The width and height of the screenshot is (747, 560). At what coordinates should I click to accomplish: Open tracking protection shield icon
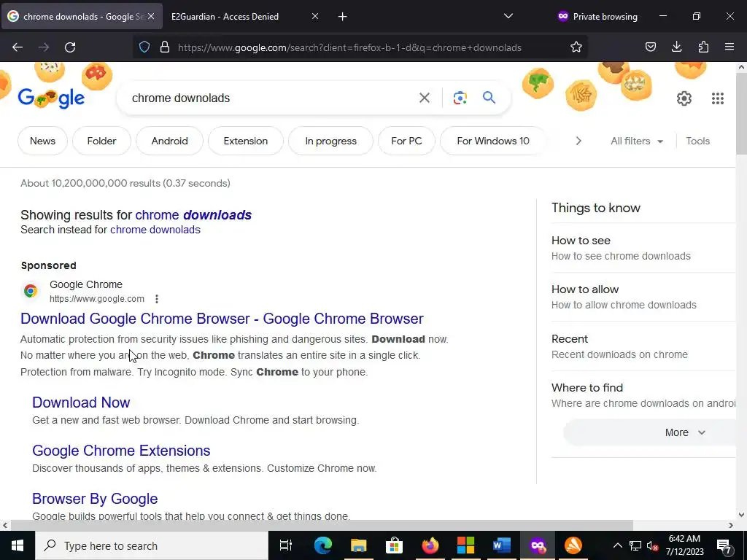point(144,47)
